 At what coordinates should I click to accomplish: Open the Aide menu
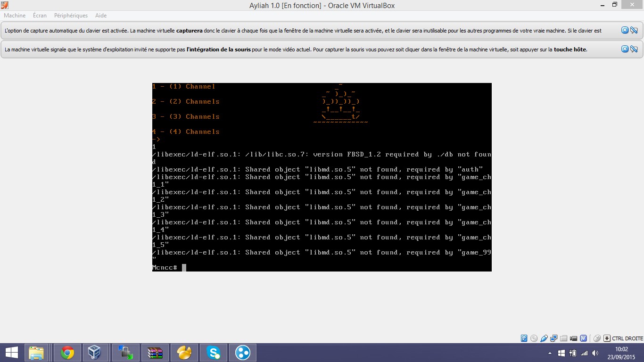(101, 16)
